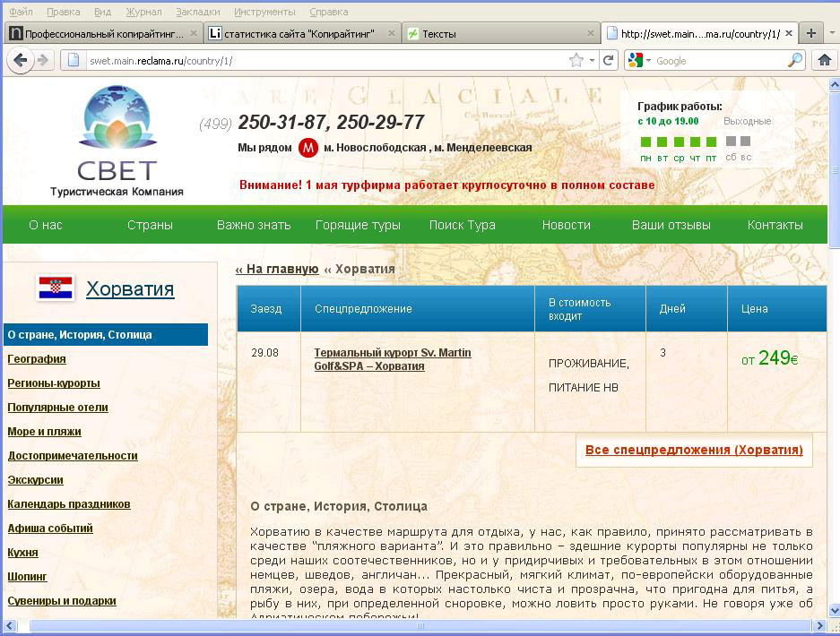
Task: Click the Croatian flag icon
Action: [56, 288]
